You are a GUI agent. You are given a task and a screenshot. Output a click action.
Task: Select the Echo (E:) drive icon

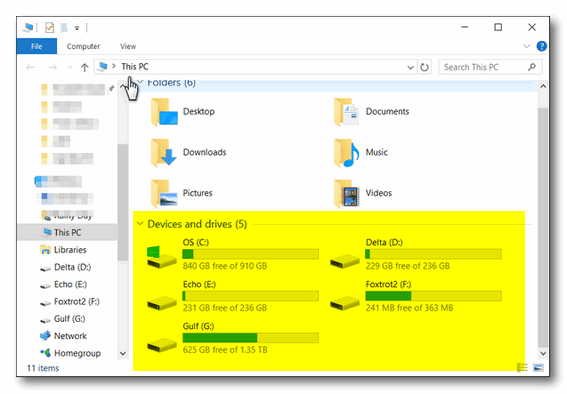coord(161,303)
